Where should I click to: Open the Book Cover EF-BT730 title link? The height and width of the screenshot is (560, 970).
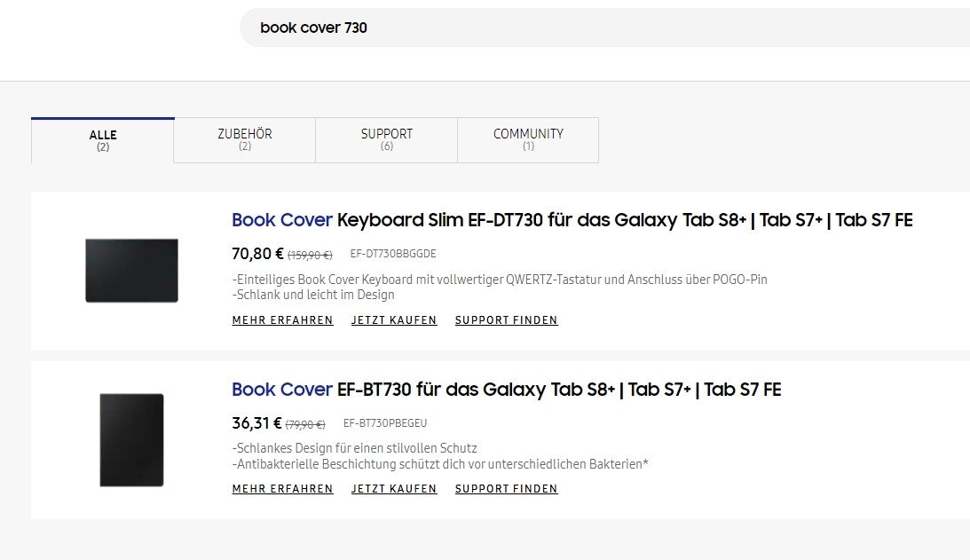506,390
